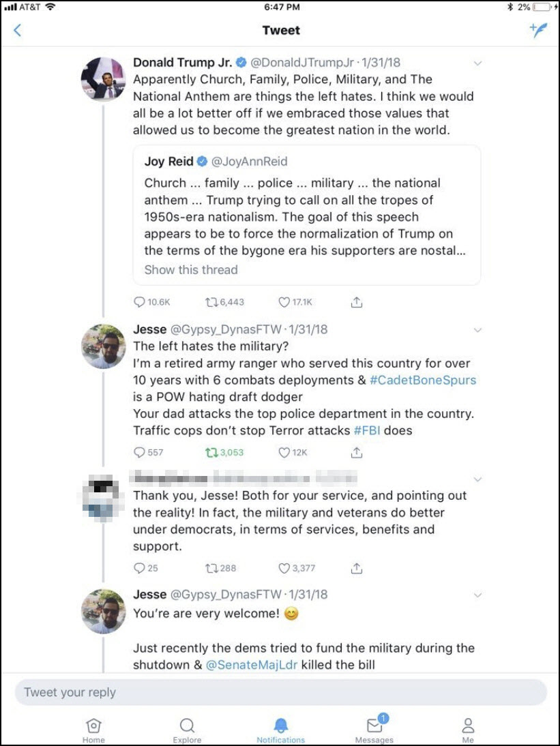560x746 pixels.
Task: Reply to Donald Trump Jr.'s tweet
Action: (x=140, y=302)
